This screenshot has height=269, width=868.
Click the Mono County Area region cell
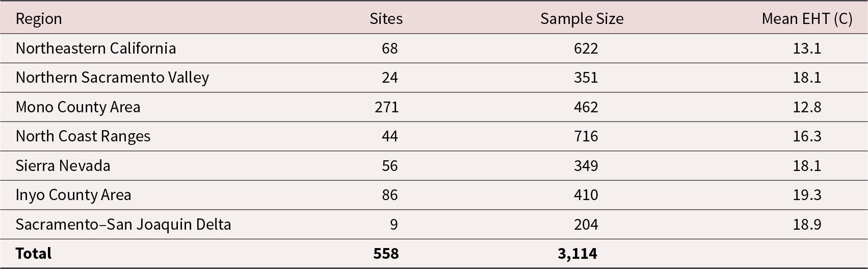pos(78,107)
